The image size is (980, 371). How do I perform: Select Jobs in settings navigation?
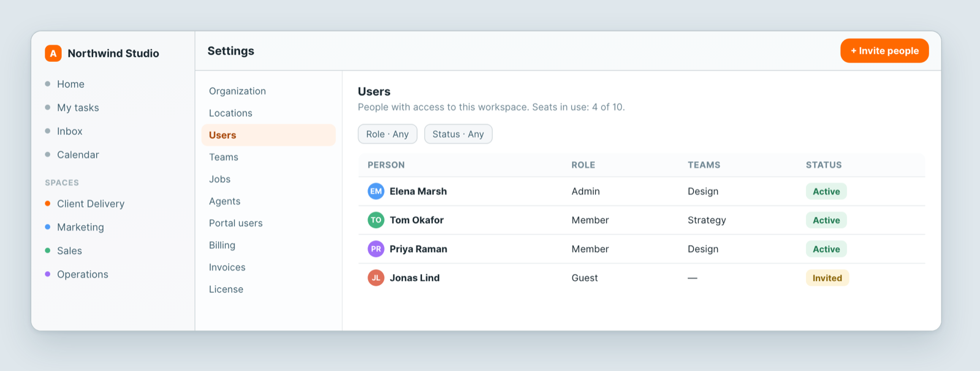tap(268, 179)
